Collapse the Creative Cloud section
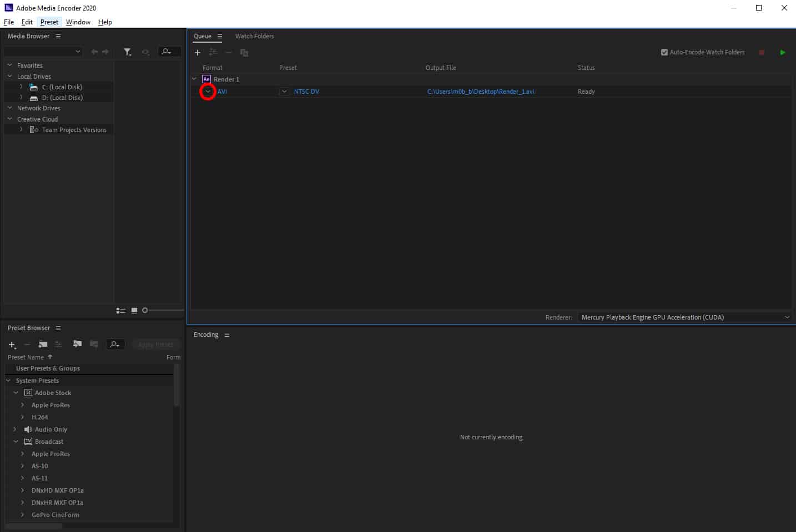 (x=9, y=119)
